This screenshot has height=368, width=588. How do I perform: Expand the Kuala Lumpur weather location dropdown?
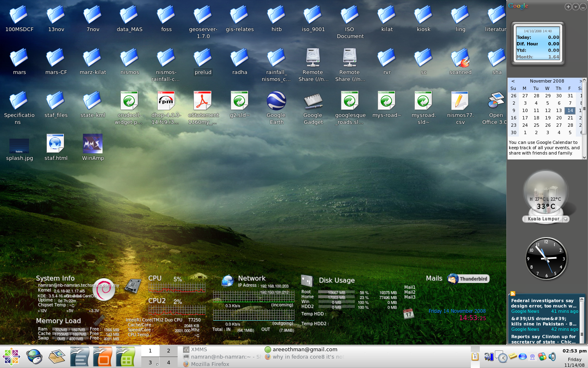coord(566,219)
